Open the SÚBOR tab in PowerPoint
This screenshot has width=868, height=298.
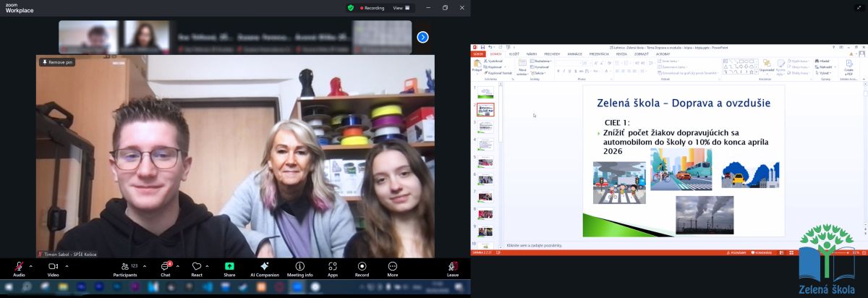point(478,54)
